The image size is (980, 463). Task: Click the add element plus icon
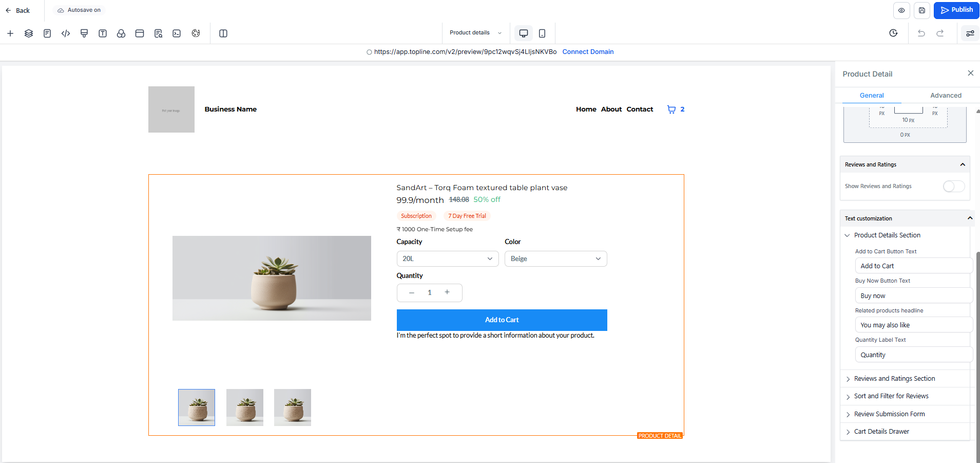[10, 33]
